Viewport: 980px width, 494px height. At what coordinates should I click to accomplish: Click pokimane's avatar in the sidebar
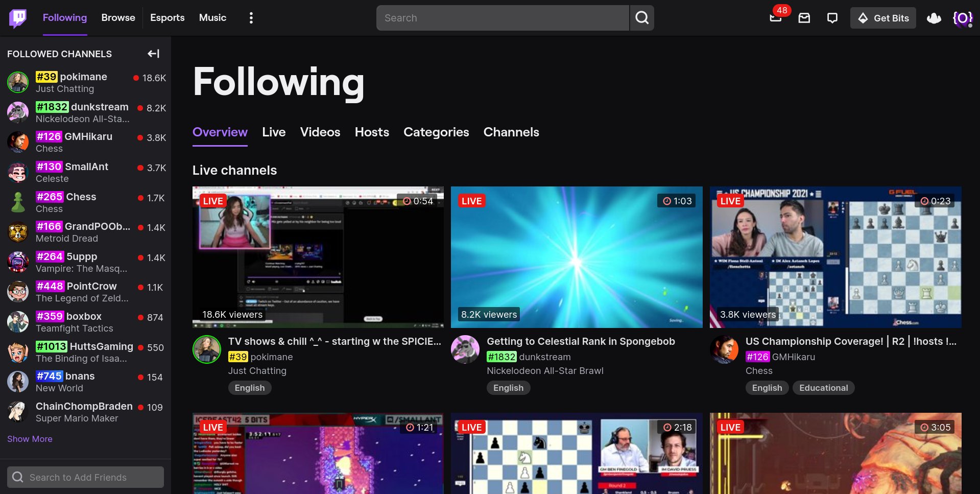pyautogui.click(x=18, y=82)
